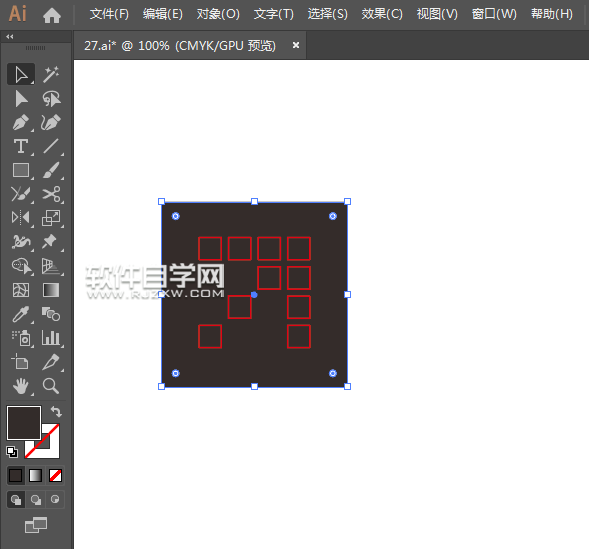Viewport: 589px width, 549px height.
Task: Select the Blend tool
Action: [51, 314]
